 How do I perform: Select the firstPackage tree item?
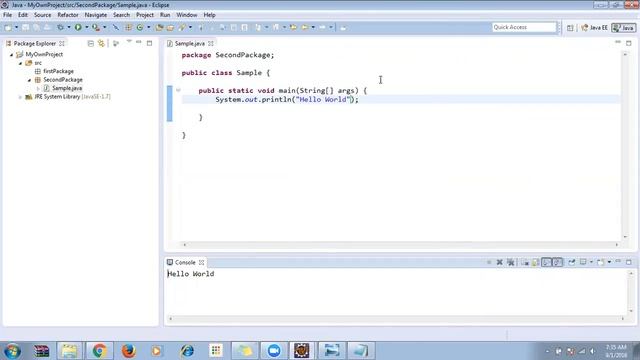point(58,71)
